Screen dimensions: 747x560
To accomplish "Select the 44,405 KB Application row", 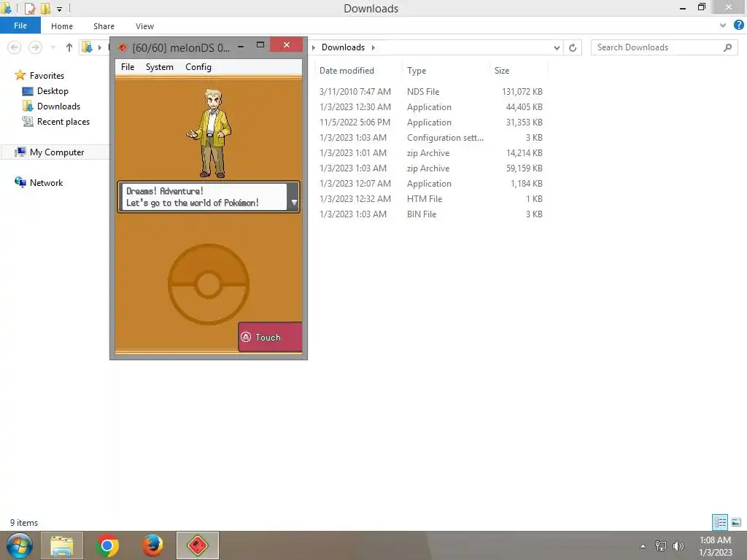I will tap(431, 106).
